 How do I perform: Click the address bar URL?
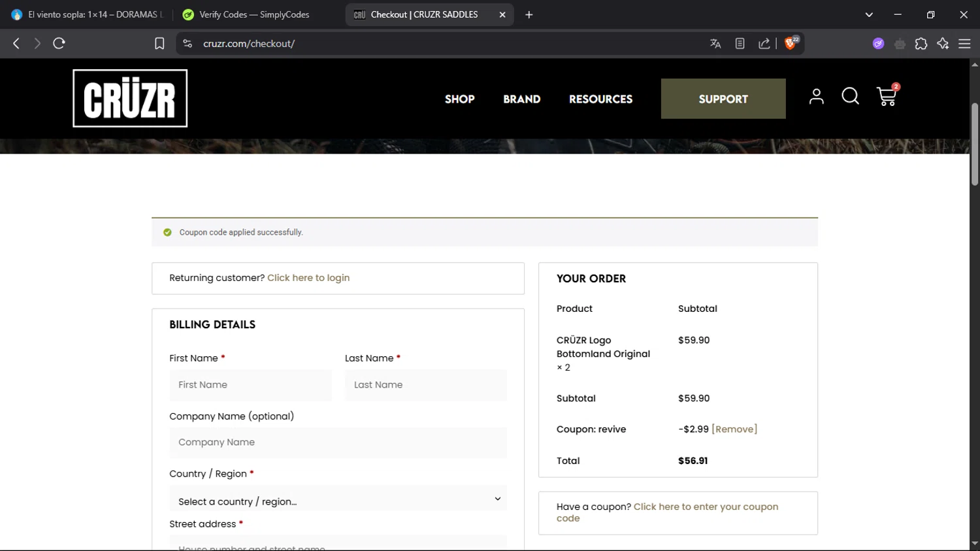[x=249, y=44]
